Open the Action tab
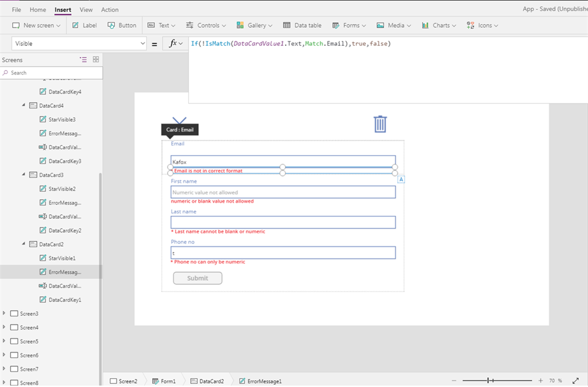 tap(110, 10)
